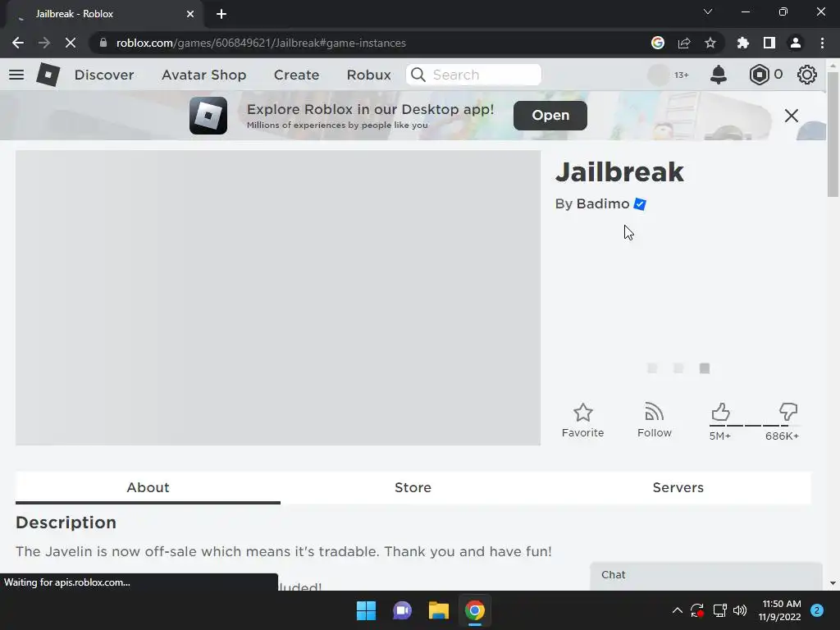
Task: Open the clock and date flyout
Action: point(780,610)
